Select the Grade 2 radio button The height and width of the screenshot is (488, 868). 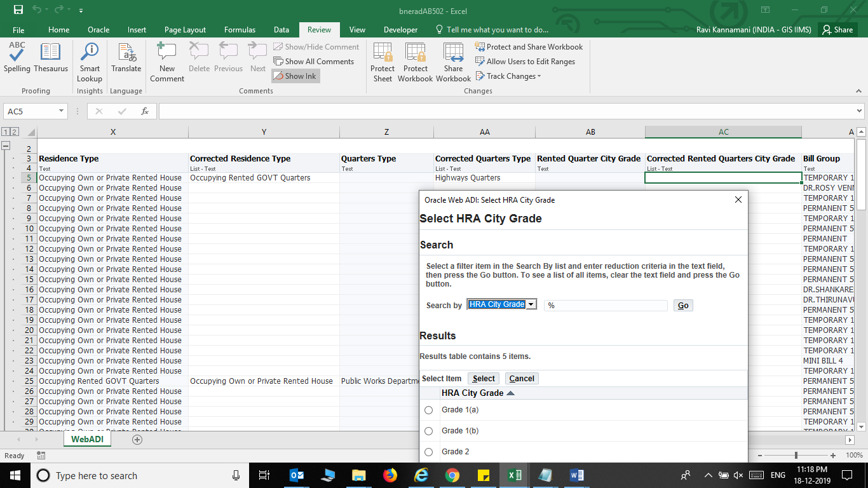[428, 452]
